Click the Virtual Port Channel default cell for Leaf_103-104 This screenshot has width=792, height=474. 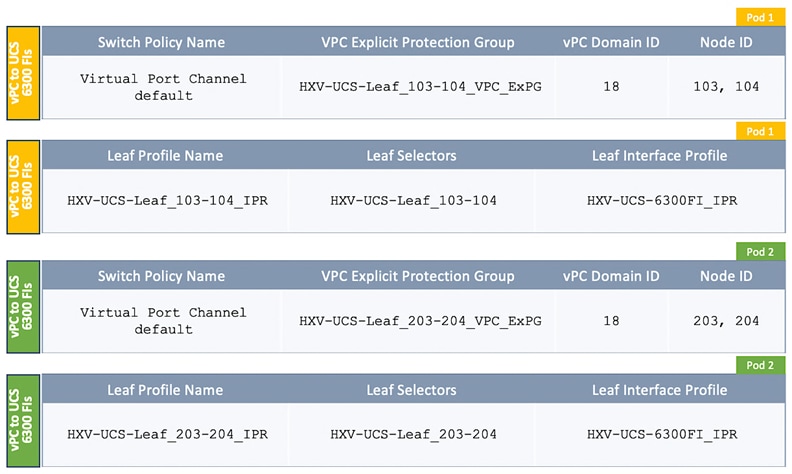point(163,87)
